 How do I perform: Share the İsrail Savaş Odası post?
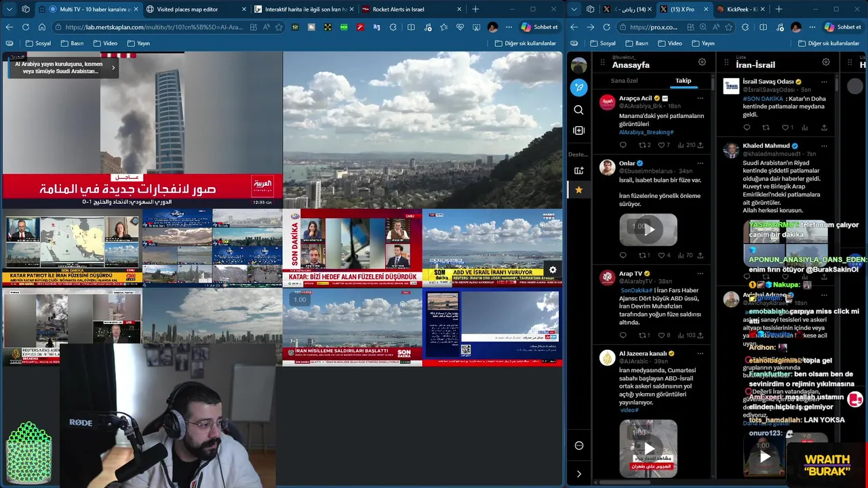[x=824, y=127]
